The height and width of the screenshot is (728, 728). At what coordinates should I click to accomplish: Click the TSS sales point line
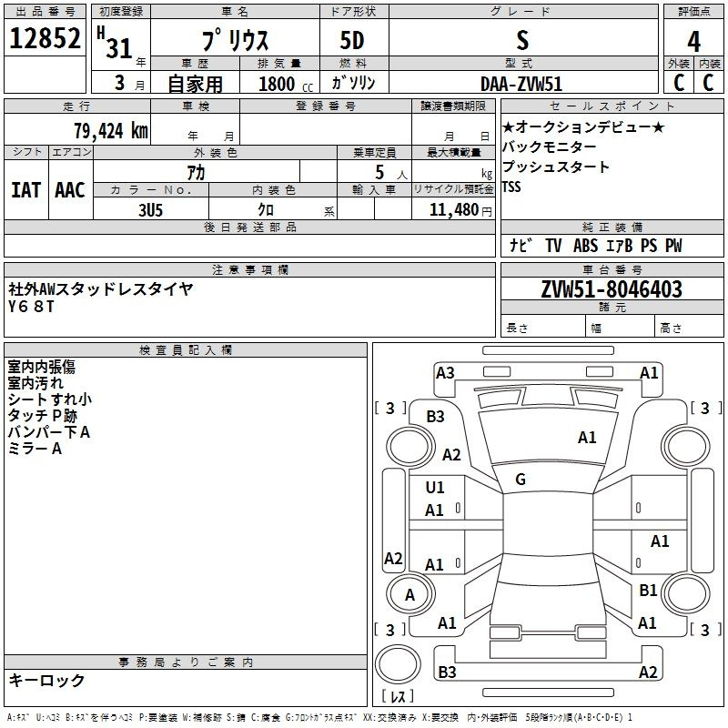(511, 187)
